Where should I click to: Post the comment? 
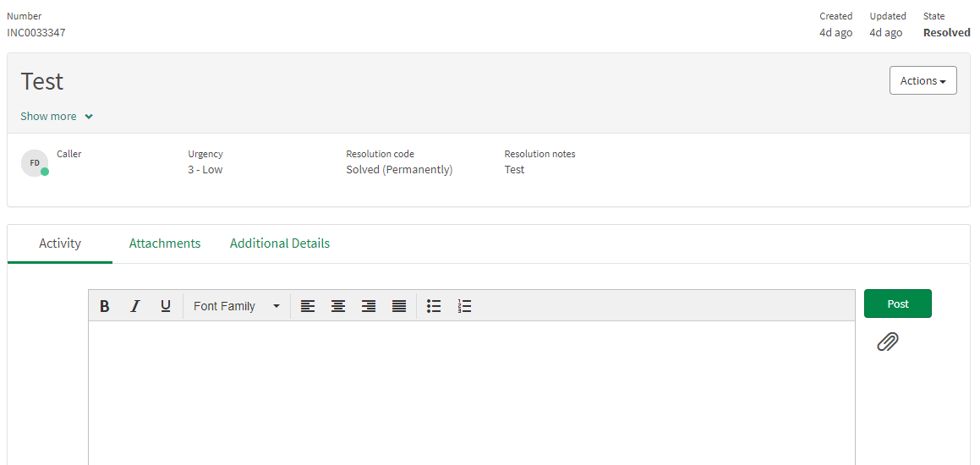pos(898,304)
